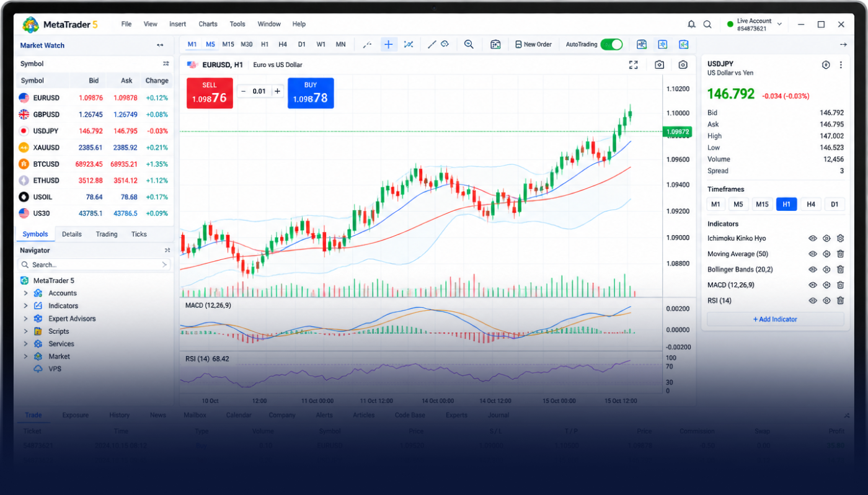Viewport: 868px width, 495px height.
Task: Open search with the top-right magnifier
Action: 707,24
